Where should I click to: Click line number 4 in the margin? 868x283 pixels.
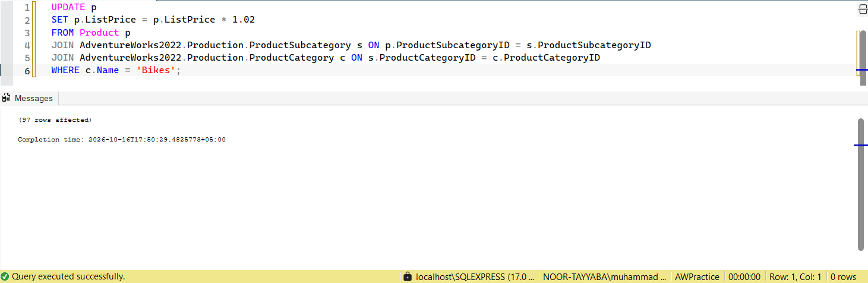pos(27,45)
